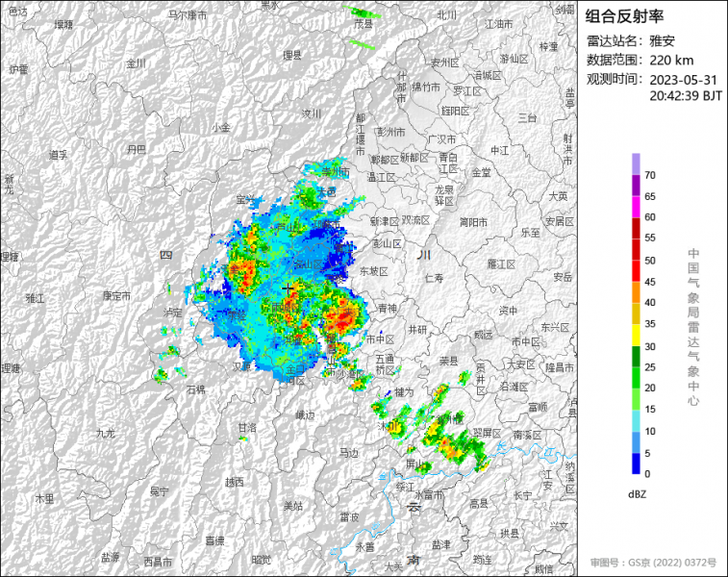Click the vertical 中国气象局雷达气象中心 text
The image size is (728, 577).
[x=692, y=327]
